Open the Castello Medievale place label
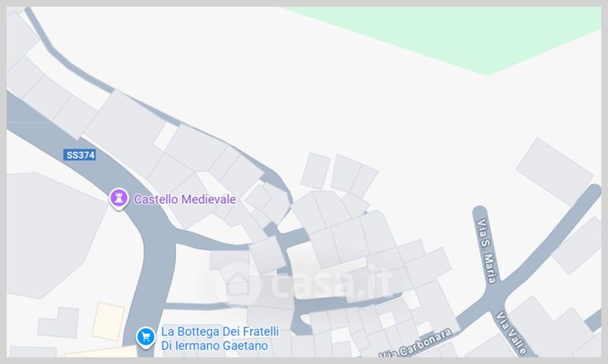608x364 pixels. tap(185, 199)
